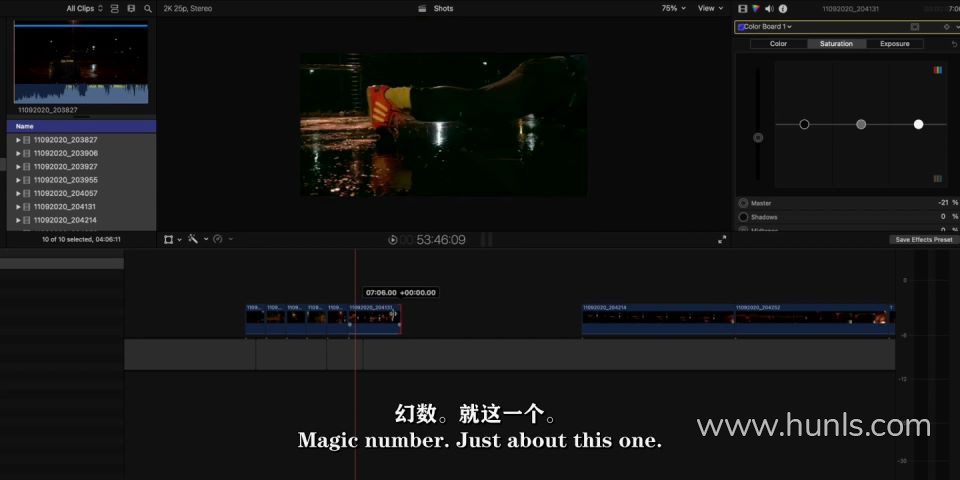960x480 pixels.
Task: Click the playback icon beside the timecode
Action: pos(393,240)
